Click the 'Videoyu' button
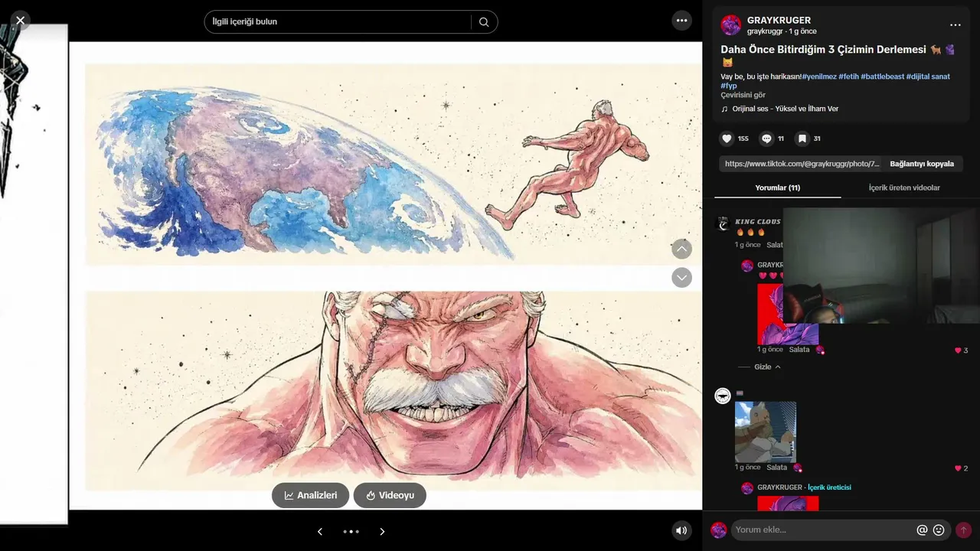 point(390,495)
